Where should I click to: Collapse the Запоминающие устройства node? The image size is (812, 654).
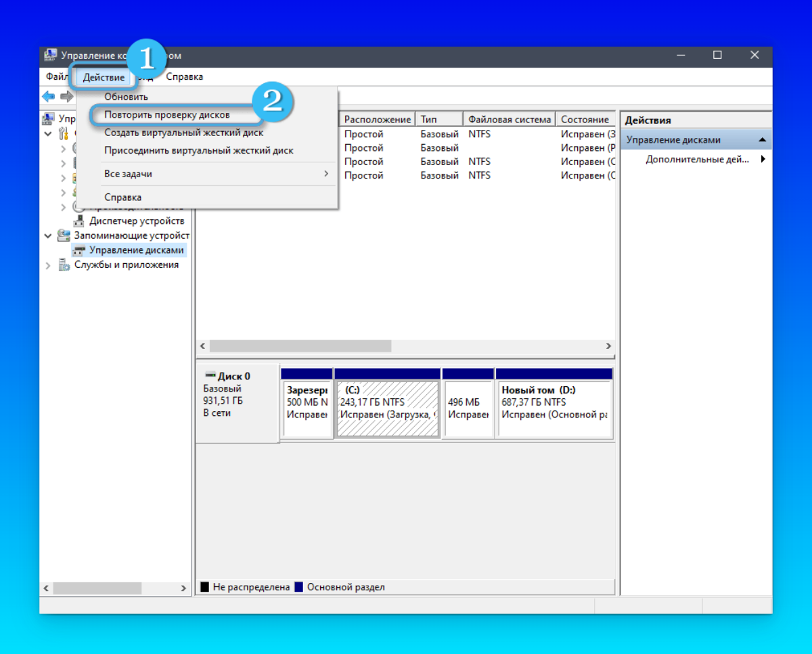[x=48, y=236]
